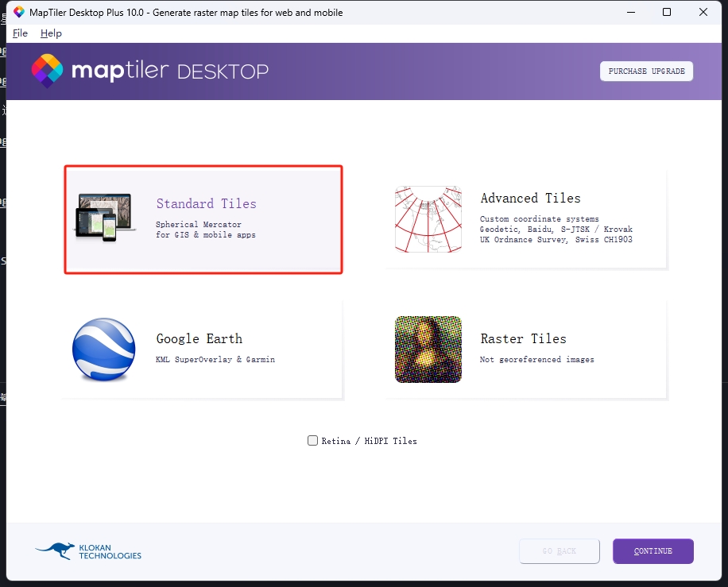Open the File menu
Screen dimensions: 728x587
(x=20, y=33)
